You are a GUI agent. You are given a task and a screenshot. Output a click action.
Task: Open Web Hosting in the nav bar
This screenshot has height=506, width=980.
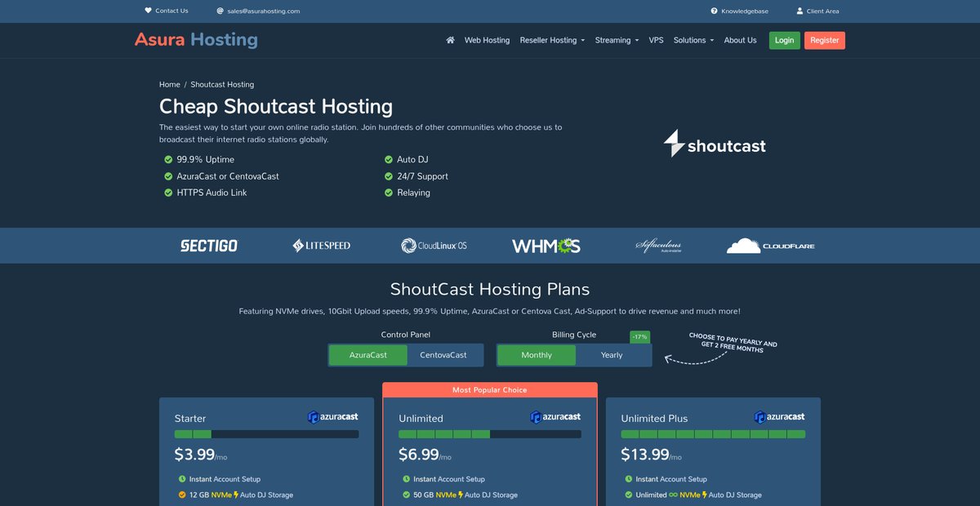click(487, 40)
